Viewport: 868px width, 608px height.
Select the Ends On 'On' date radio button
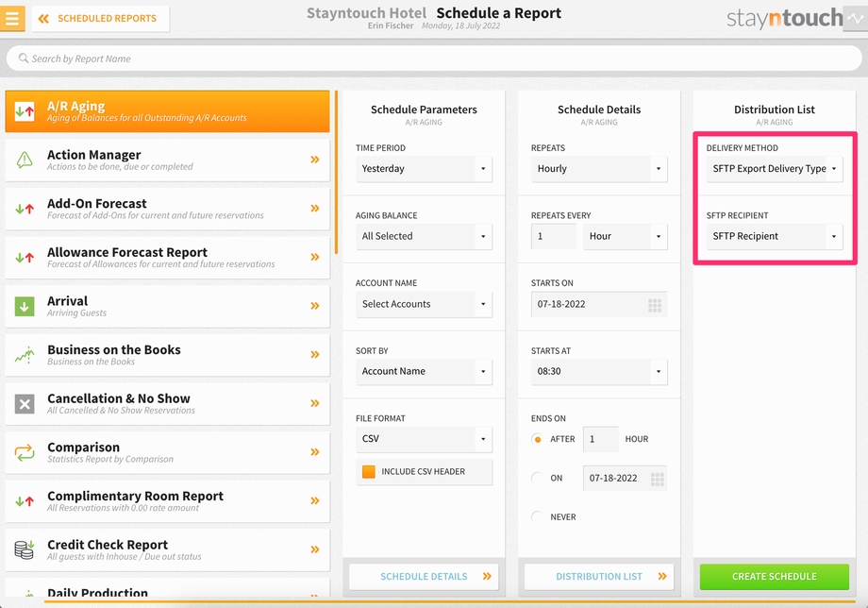[x=537, y=478]
